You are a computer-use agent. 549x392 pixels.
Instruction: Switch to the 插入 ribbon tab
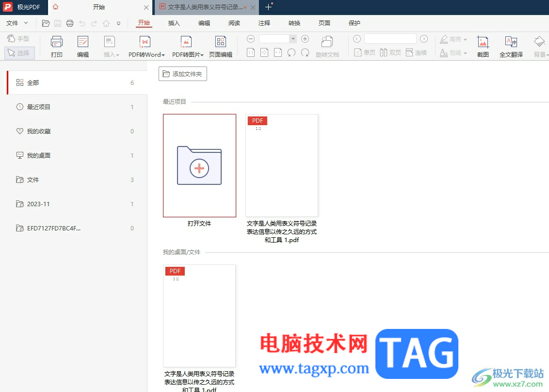click(x=174, y=23)
